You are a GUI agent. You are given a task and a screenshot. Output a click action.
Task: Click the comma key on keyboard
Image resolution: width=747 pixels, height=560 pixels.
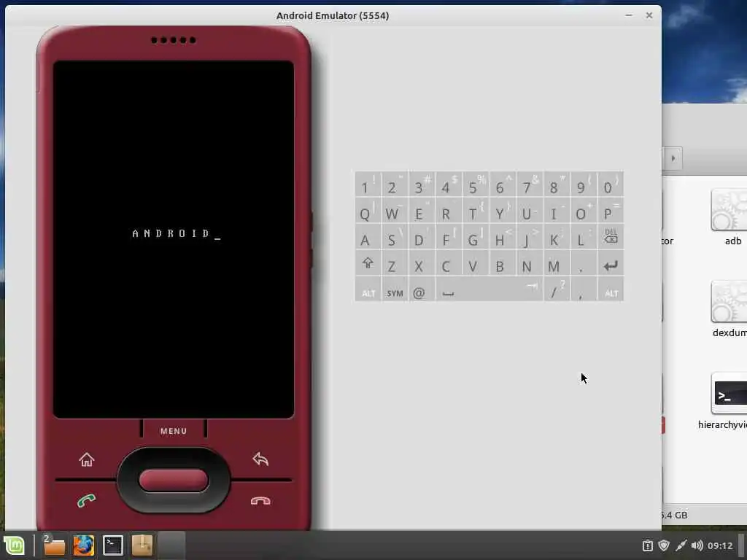pyautogui.click(x=583, y=289)
